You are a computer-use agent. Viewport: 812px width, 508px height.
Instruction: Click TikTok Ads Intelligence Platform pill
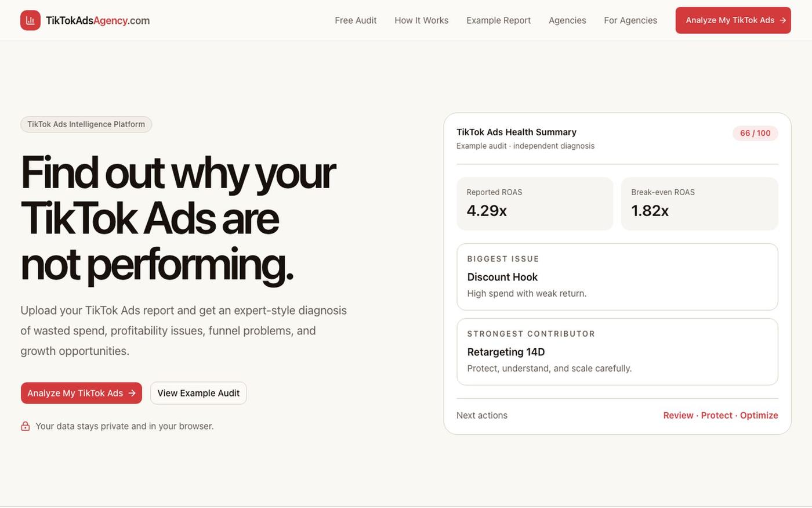point(86,124)
